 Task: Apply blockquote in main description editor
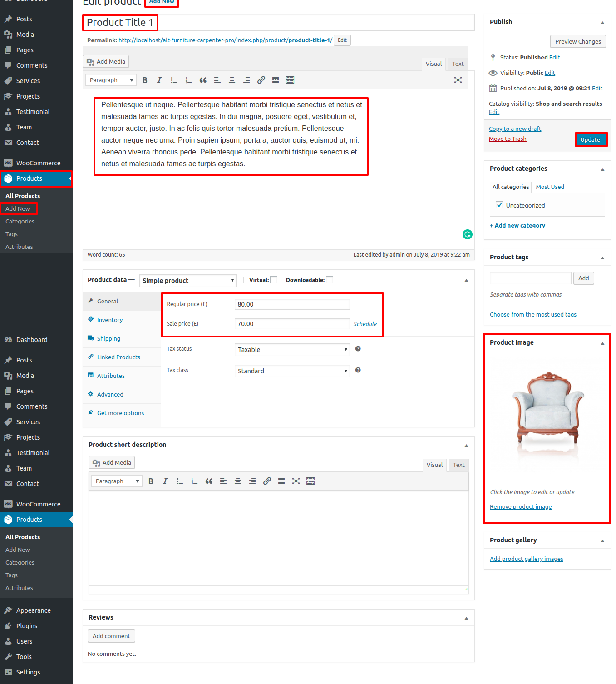coord(203,80)
